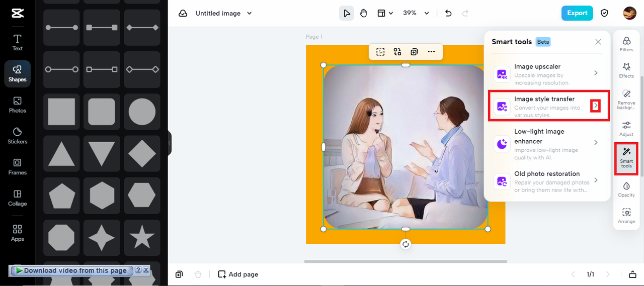Open Opacity control
The height and width of the screenshot is (286, 644).
[x=626, y=189]
